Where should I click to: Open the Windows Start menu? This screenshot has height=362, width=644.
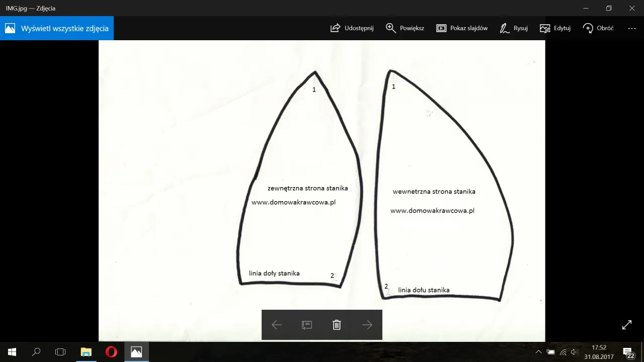(x=12, y=352)
